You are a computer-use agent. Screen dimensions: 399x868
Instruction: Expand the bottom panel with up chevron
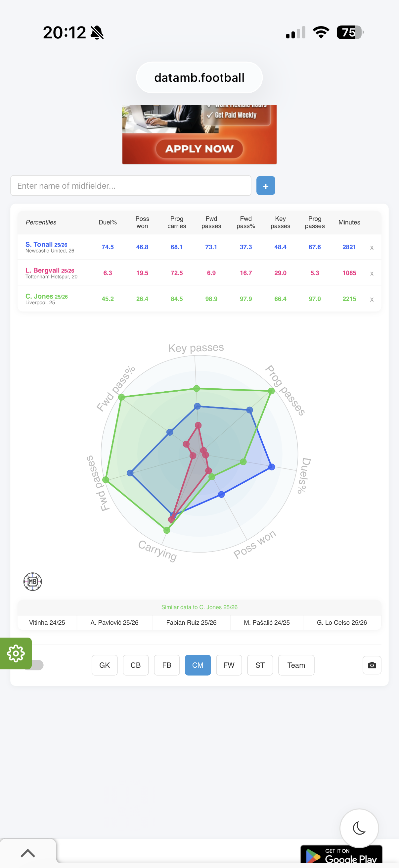point(27,853)
